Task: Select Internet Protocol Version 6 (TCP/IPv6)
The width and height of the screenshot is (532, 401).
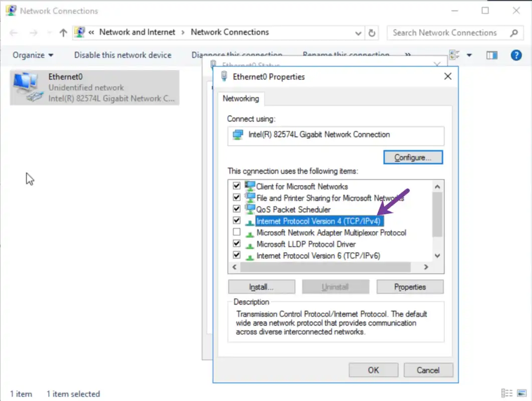Action: [x=318, y=256]
